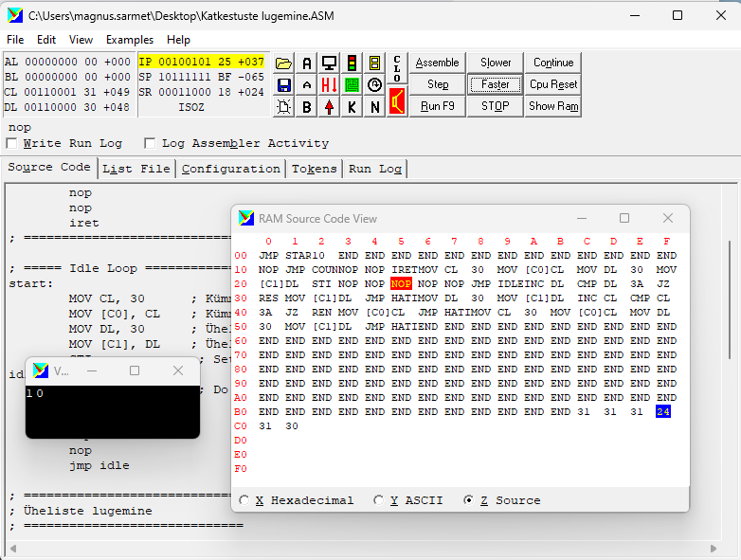Select the ASCII radio button

(x=378, y=500)
